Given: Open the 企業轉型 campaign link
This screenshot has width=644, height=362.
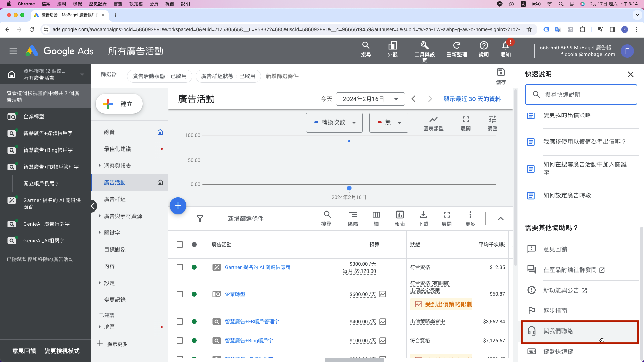Looking at the screenshot, I should coord(235,294).
